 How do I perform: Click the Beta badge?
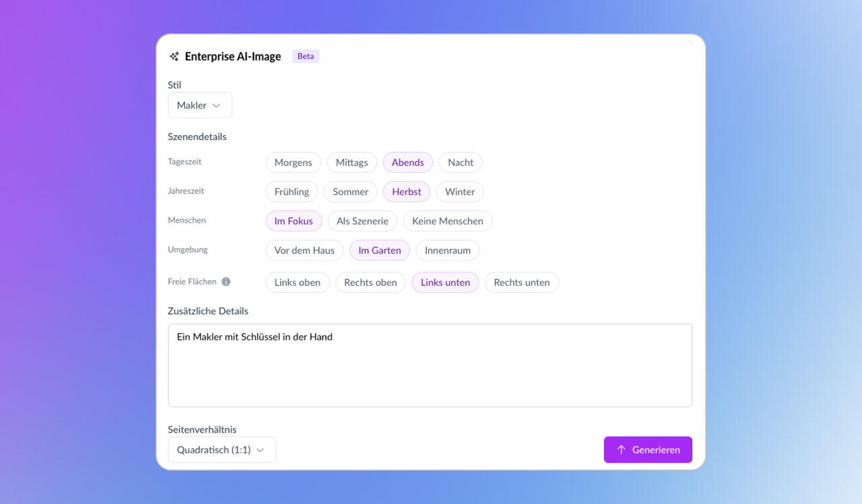306,57
